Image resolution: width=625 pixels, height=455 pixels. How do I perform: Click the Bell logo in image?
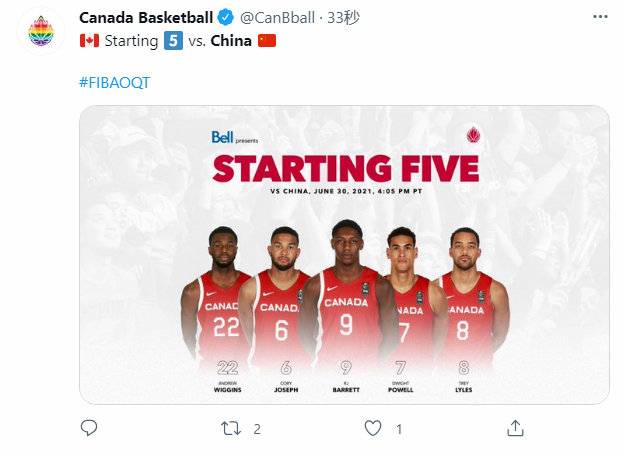coord(222,137)
